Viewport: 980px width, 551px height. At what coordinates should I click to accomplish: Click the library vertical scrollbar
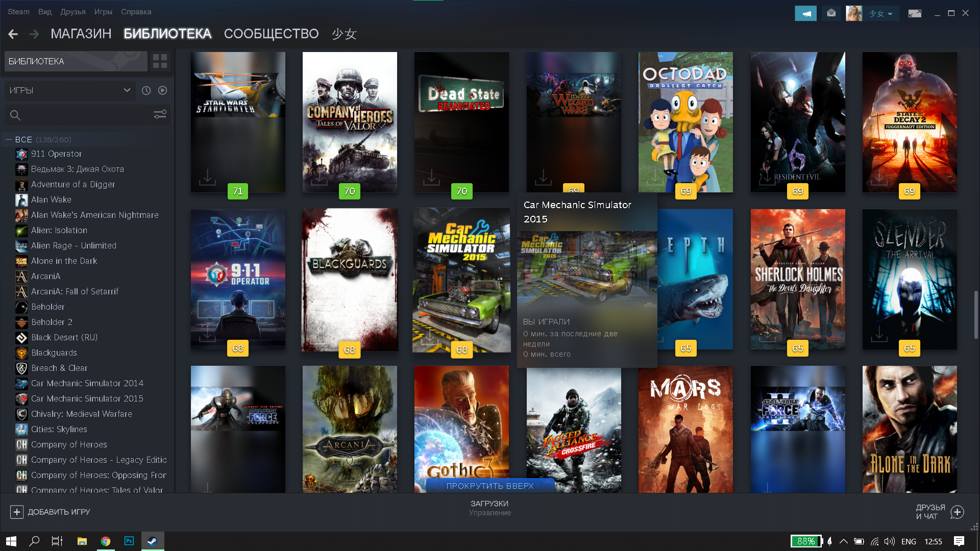(x=976, y=314)
